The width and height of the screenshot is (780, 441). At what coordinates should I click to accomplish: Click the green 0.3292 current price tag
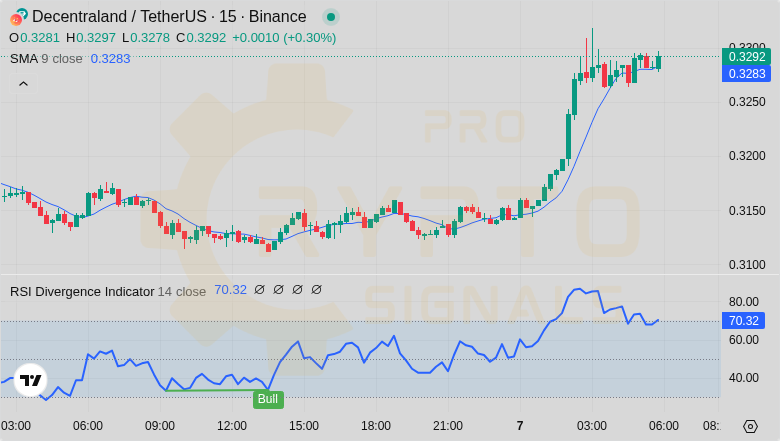(746, 57)
